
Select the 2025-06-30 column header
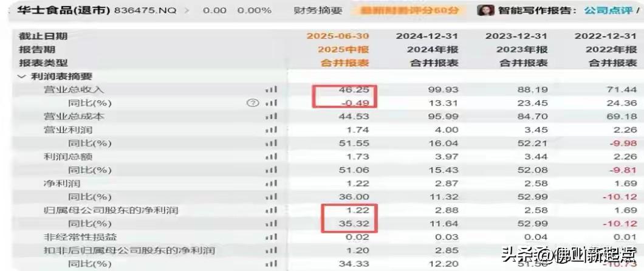tap(338, 36)
